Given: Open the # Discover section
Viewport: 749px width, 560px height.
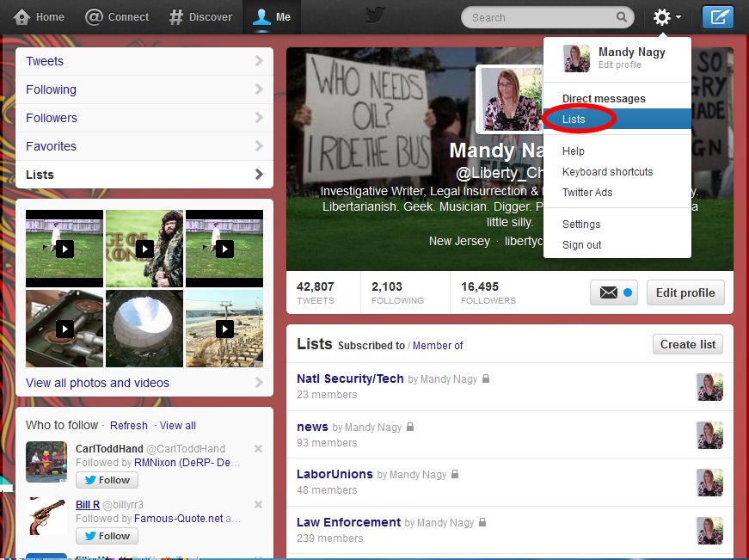Looking at the screenshot, I should click(x=200, y=17).
